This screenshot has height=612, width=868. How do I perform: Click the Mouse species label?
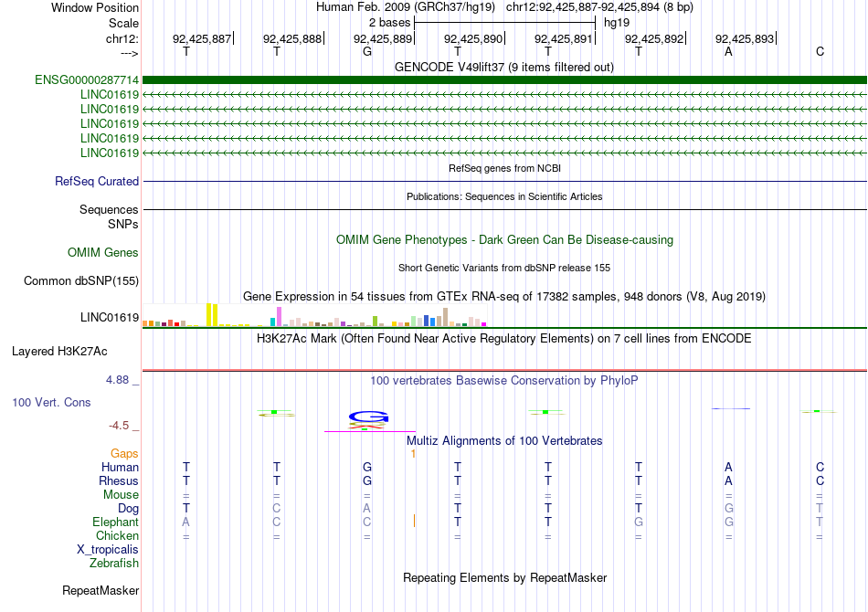[121, 495]
